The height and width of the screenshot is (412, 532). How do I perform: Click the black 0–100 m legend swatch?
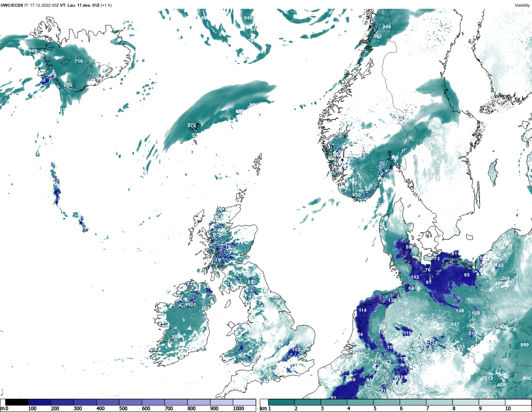(17, 402)
